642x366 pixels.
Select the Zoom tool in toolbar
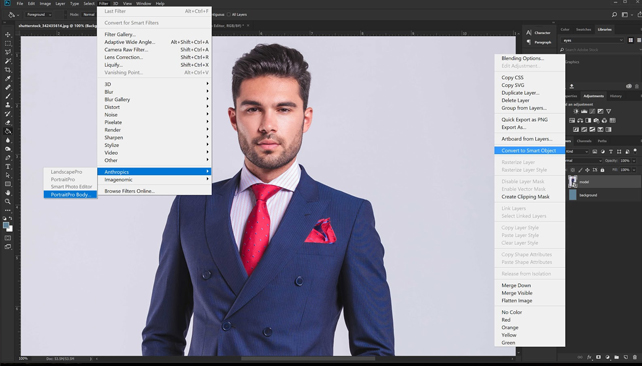(x=8, y=201)
